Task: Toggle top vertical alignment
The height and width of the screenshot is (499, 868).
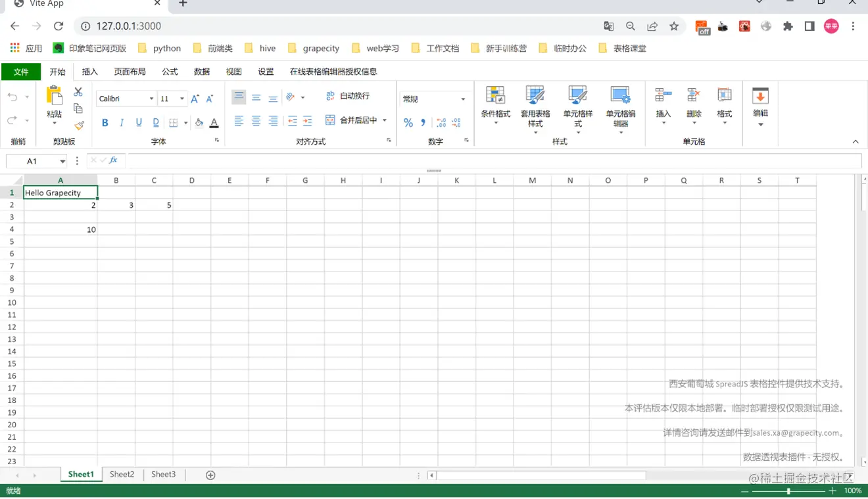Action: coord(239,97)
